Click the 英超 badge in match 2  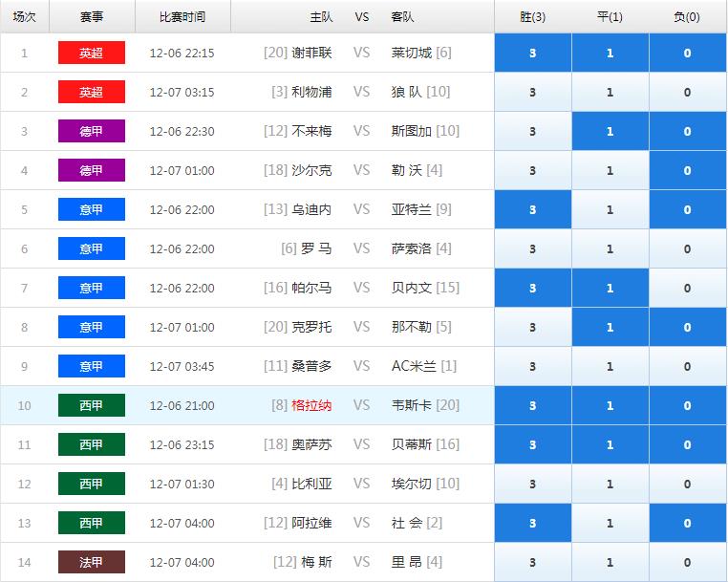tap(92, 92)
